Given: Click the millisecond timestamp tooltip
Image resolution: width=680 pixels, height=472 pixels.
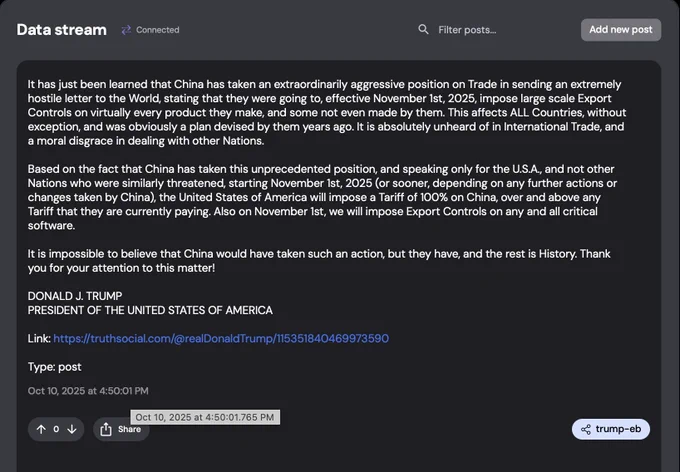Looking at the screenshot, I should tap(205, 417).
